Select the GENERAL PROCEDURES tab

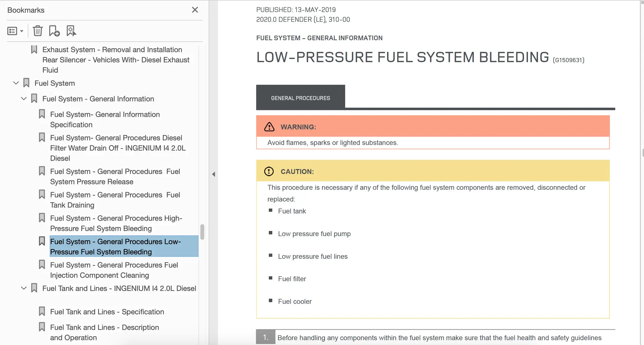(x=301, y=98)
